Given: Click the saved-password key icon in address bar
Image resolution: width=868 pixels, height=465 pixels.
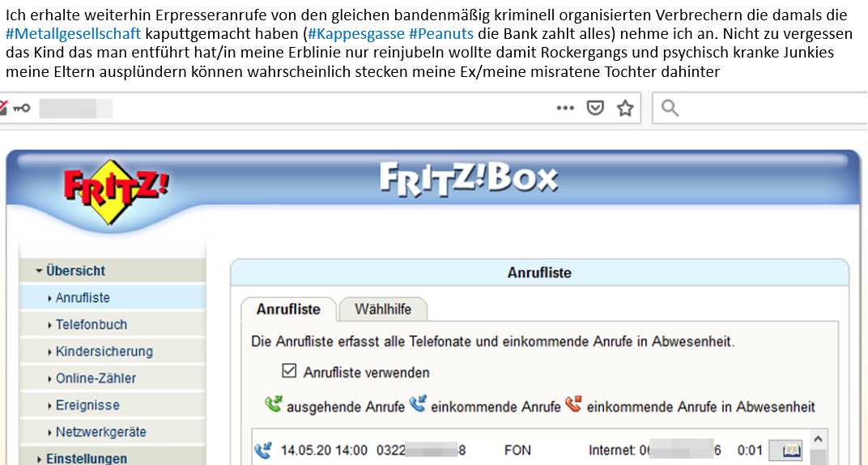Looking at the screenshot, I should point(22,108).
